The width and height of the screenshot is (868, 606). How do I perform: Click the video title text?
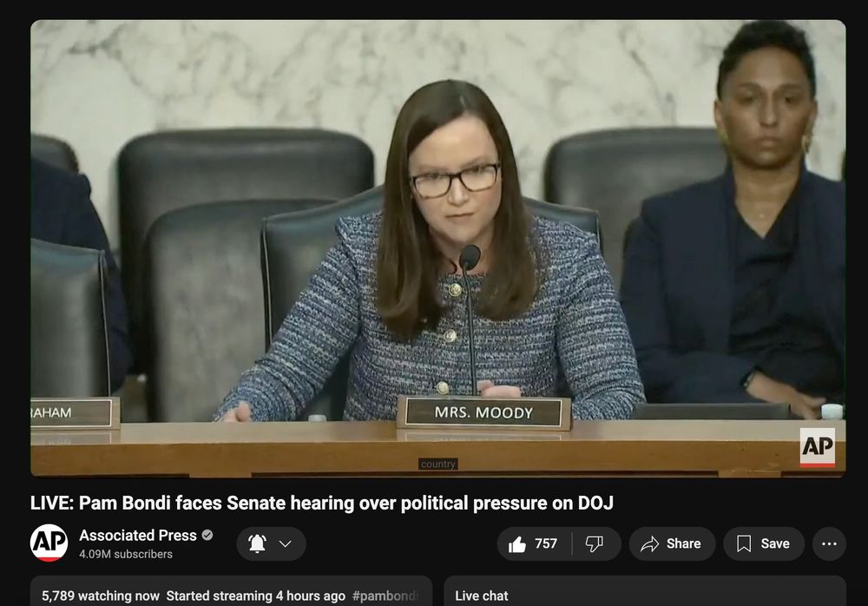322,503
